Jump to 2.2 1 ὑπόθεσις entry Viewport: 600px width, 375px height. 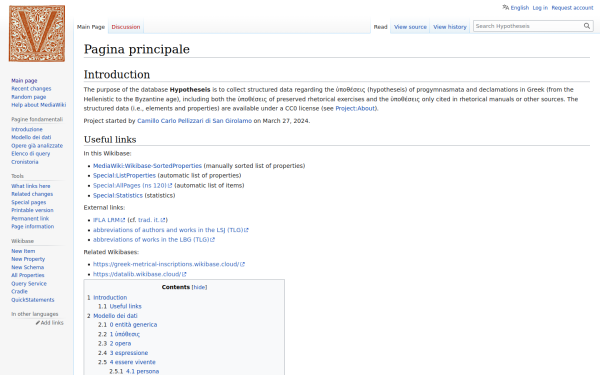pos(119,334)
